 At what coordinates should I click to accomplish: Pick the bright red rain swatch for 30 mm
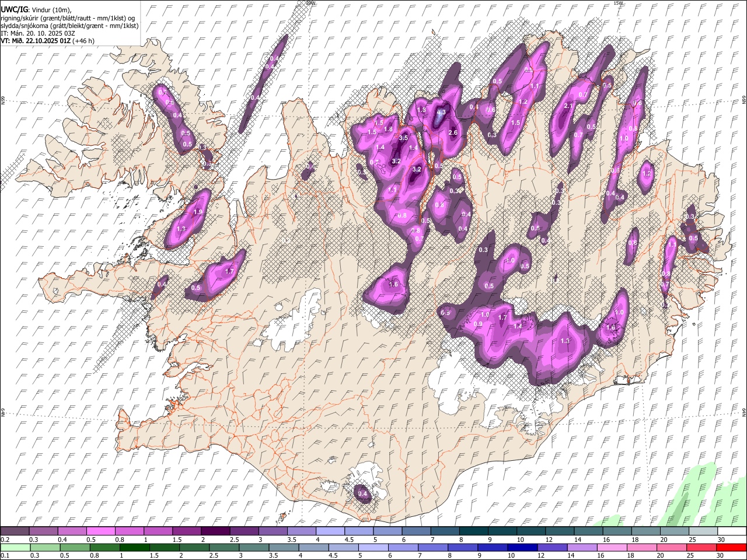click(x=731, y=547)
